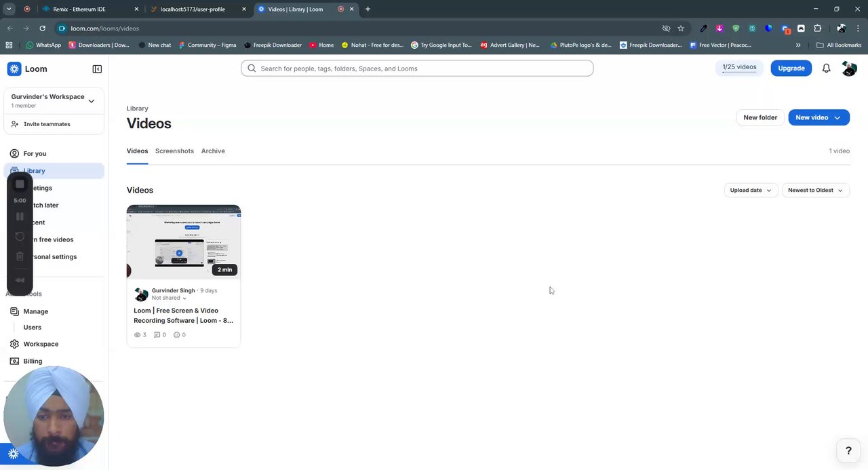Click the comments icon on the video card

(x=157, y=335)
